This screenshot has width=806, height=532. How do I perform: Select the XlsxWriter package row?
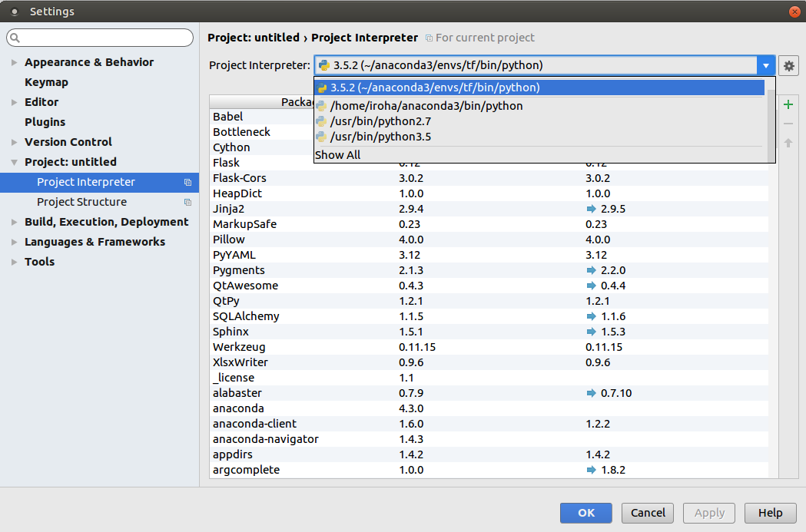(x=489, y=362)
